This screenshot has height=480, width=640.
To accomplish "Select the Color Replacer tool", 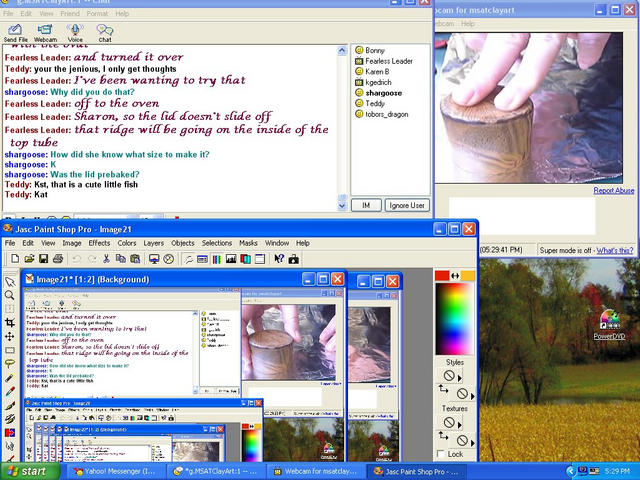I will [10, 432].
